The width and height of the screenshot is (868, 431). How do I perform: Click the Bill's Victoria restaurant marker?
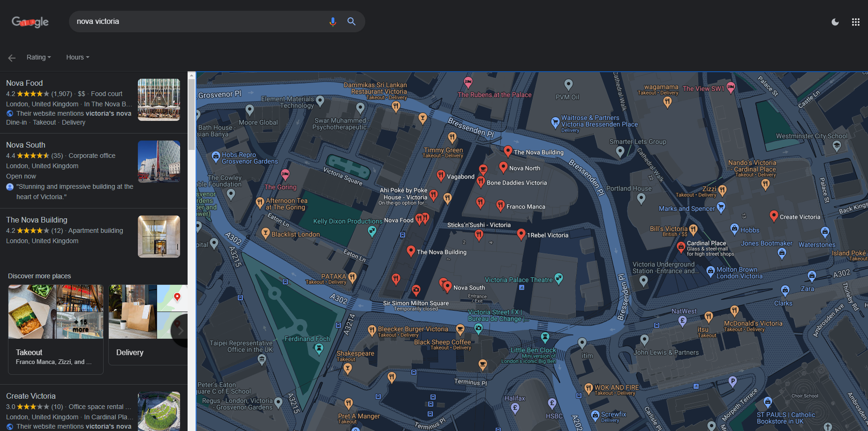693,230
